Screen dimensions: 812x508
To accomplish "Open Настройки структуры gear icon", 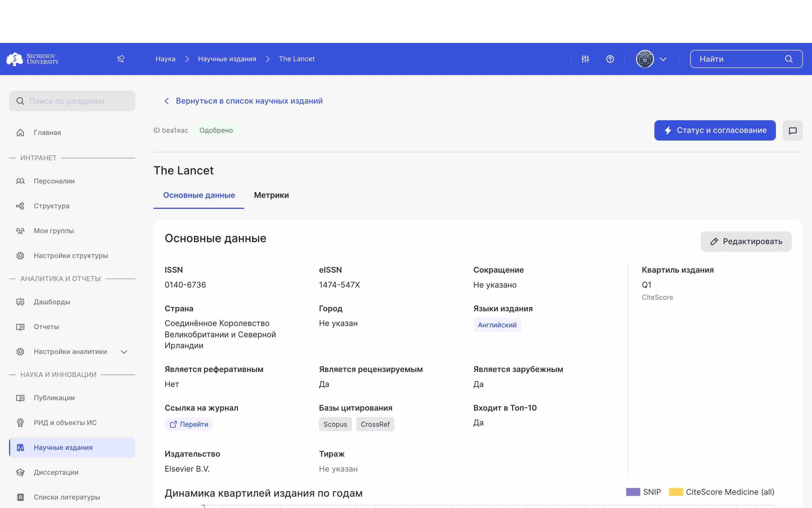I will tap(20, 256).
